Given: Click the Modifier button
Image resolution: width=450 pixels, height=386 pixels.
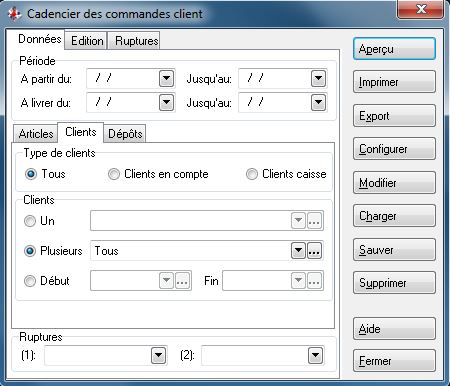Looking at the screenshot, I should click(x=394, y=183).
